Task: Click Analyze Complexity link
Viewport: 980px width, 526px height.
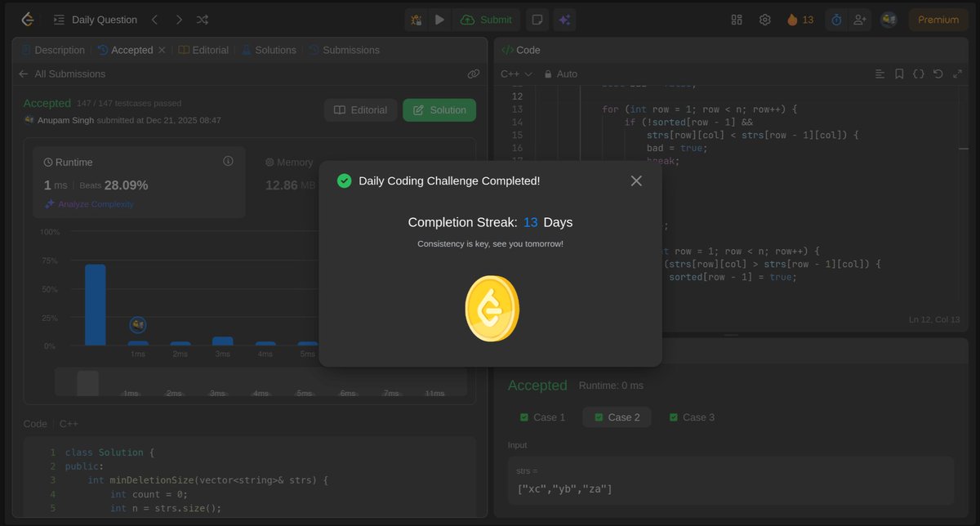Action: (89, 204)
